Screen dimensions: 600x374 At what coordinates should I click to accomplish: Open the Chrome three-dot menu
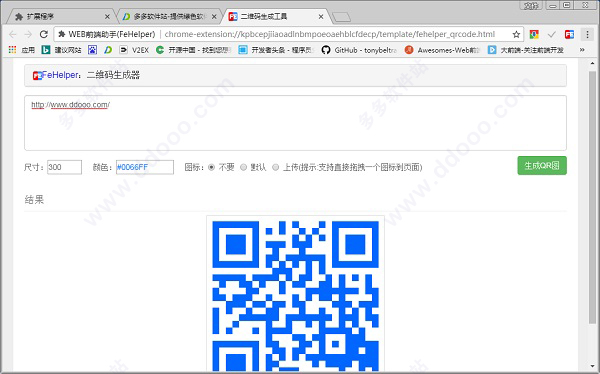coord(587,34)
